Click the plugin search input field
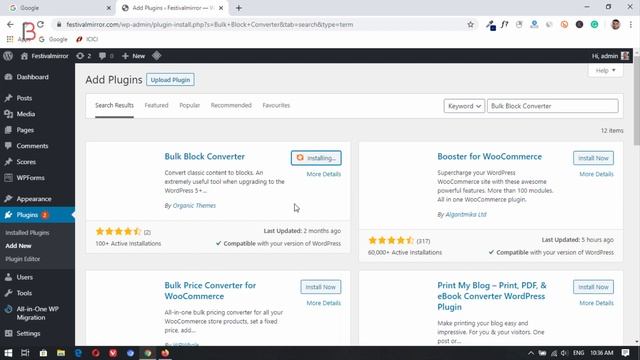This screenshot has height=360, width=640. point(553,106)
